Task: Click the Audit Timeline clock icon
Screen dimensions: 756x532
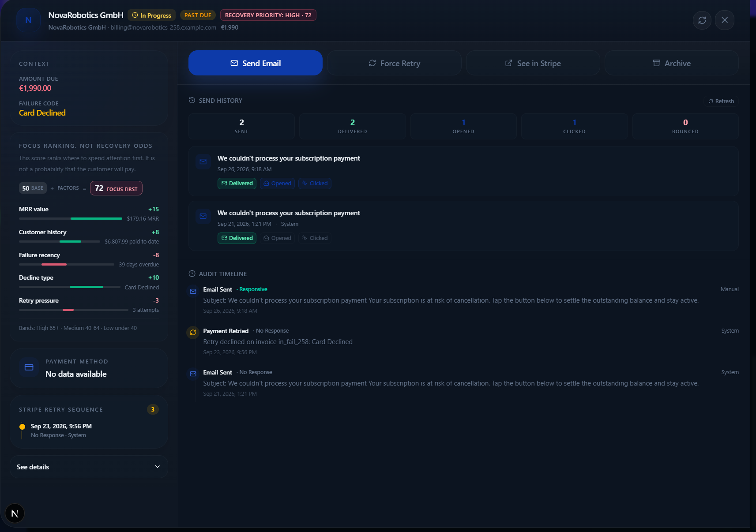Action: point(192,273)
